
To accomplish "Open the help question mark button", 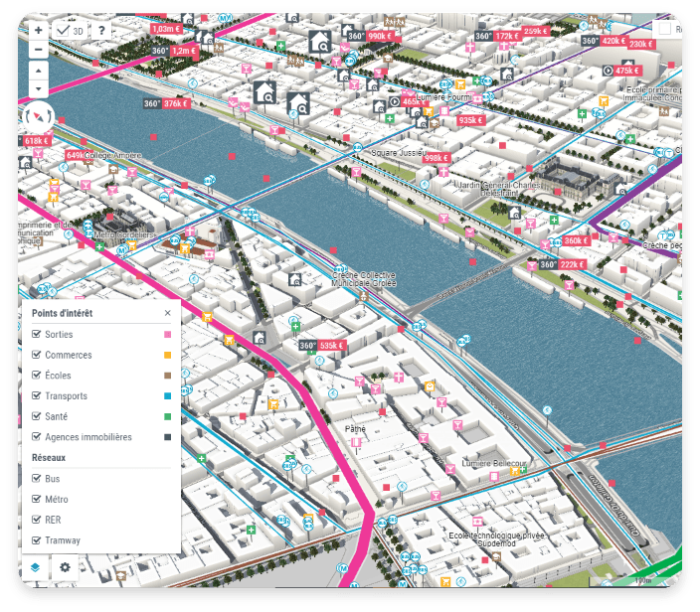I will point(101,31).
